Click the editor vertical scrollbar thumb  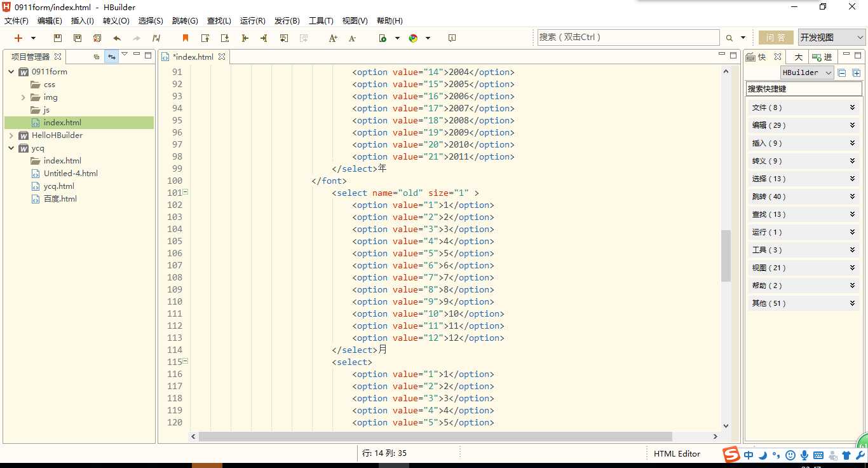(x=726, y=256)
